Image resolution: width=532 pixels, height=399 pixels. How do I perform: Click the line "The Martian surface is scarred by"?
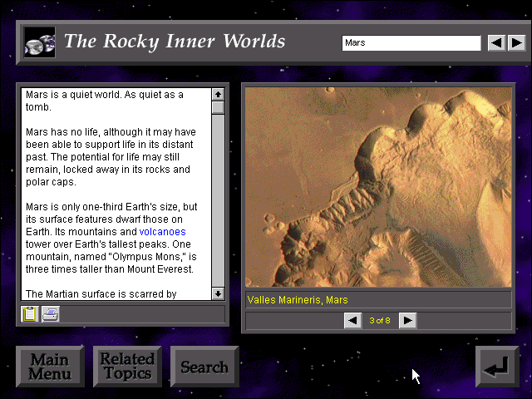[101, 294]
